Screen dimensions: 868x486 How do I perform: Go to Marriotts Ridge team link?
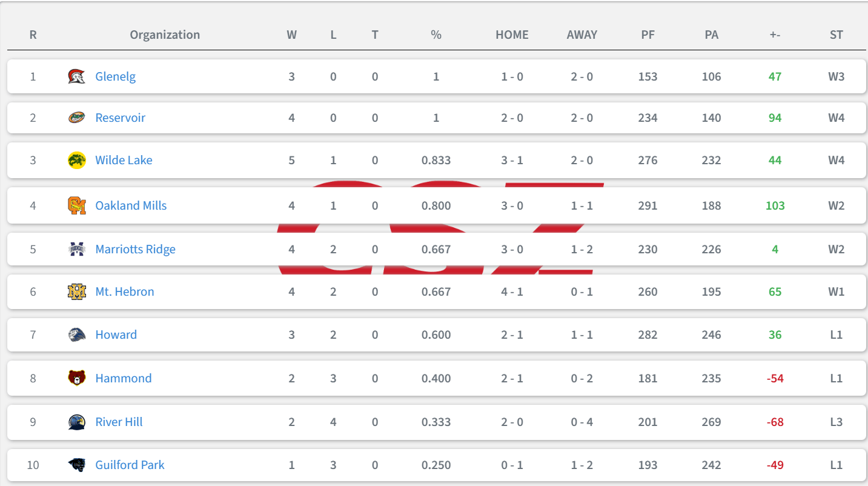pyautogui.click(x=135, y=249)
